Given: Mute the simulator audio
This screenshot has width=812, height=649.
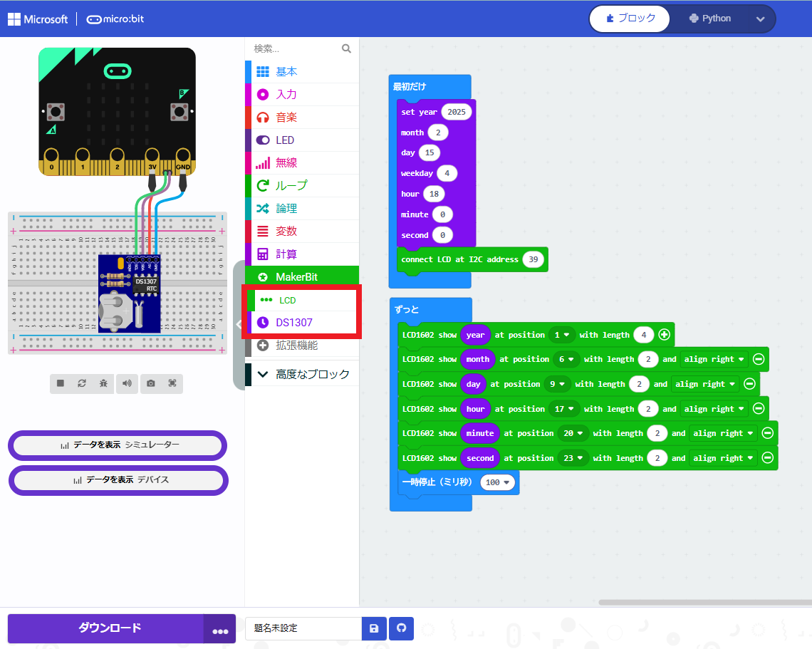Looking at the screenshot, I should (x=127, y=383).
